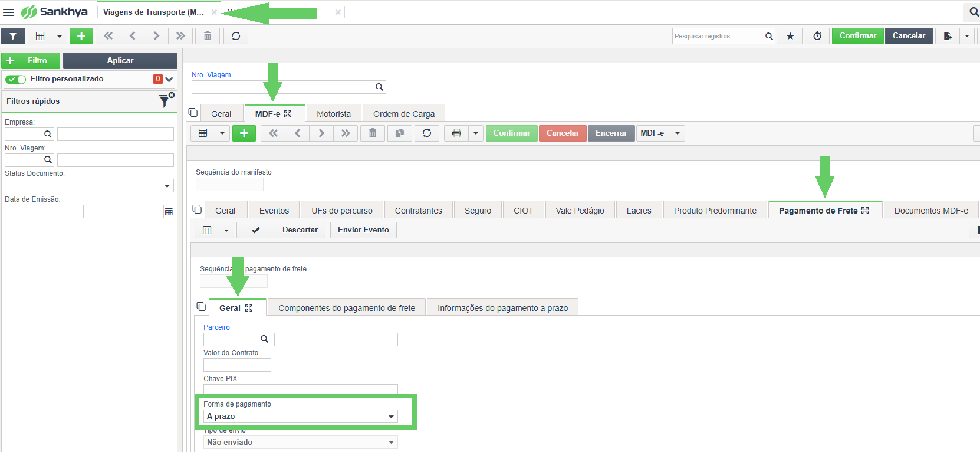Image resolution: width=980 pixels, height=452 pixels.
Task: Click the refresh icon in top toolbar
Action: 236,36
